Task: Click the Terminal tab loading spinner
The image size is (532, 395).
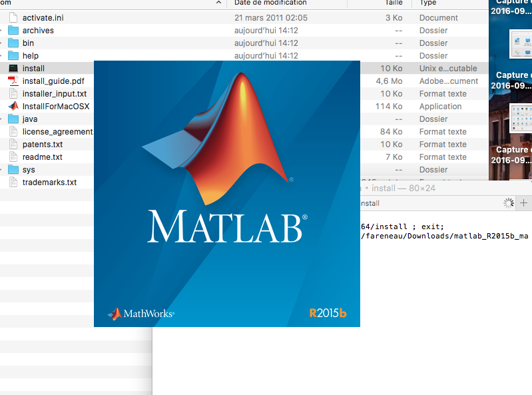Action: pos(509,203)
